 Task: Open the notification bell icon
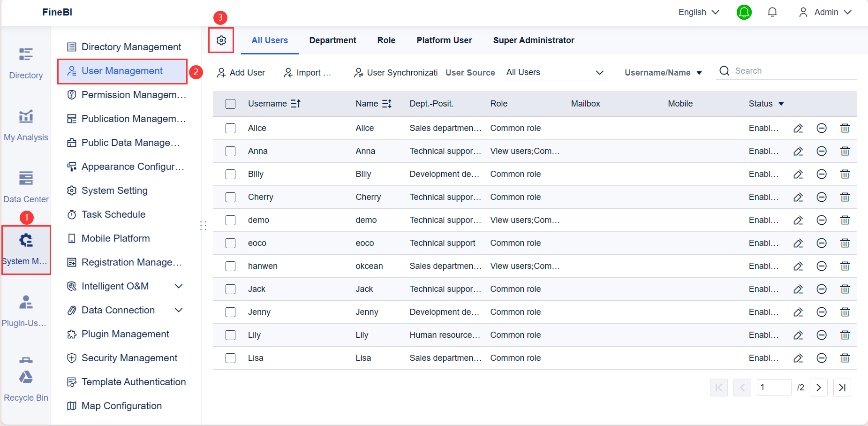click(772, 12)
